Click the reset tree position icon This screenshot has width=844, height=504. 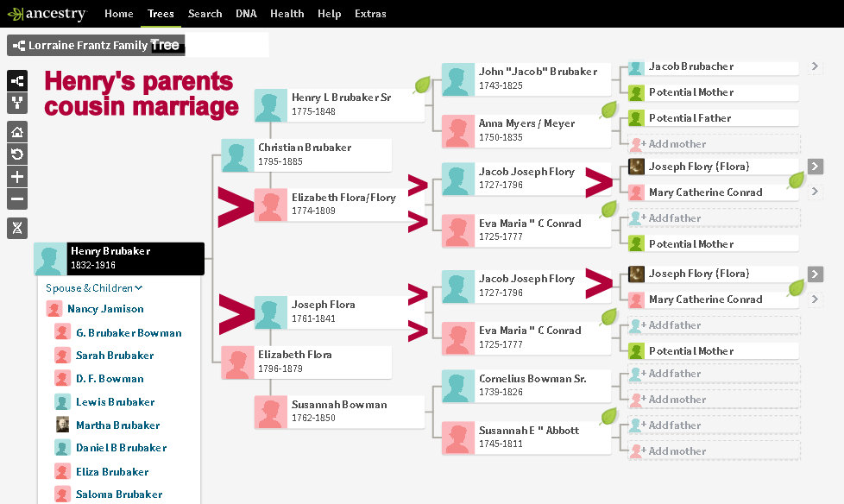17,154
